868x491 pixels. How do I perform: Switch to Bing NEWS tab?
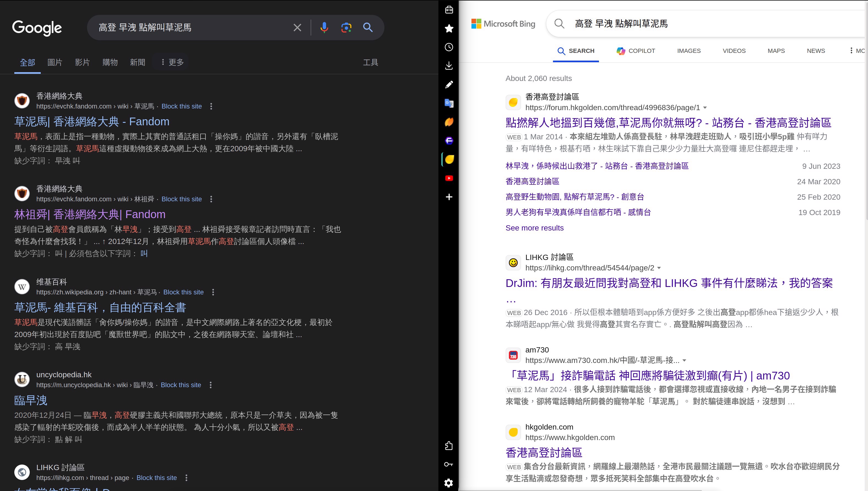click(816, 51)
